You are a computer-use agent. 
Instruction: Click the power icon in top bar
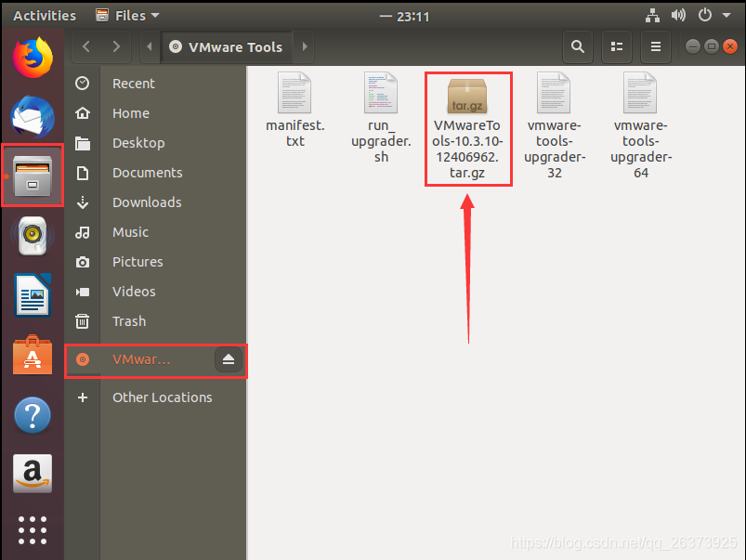point(704,16)
